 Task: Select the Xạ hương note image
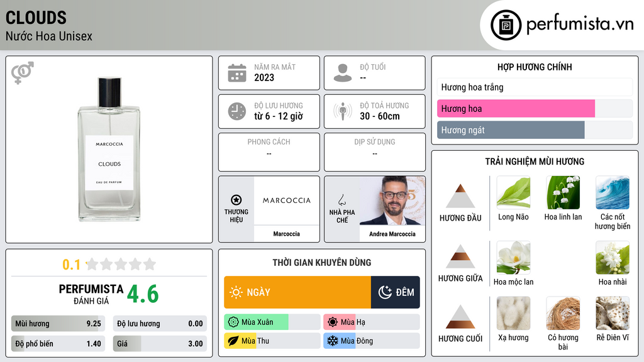click(x=513, y=314)
